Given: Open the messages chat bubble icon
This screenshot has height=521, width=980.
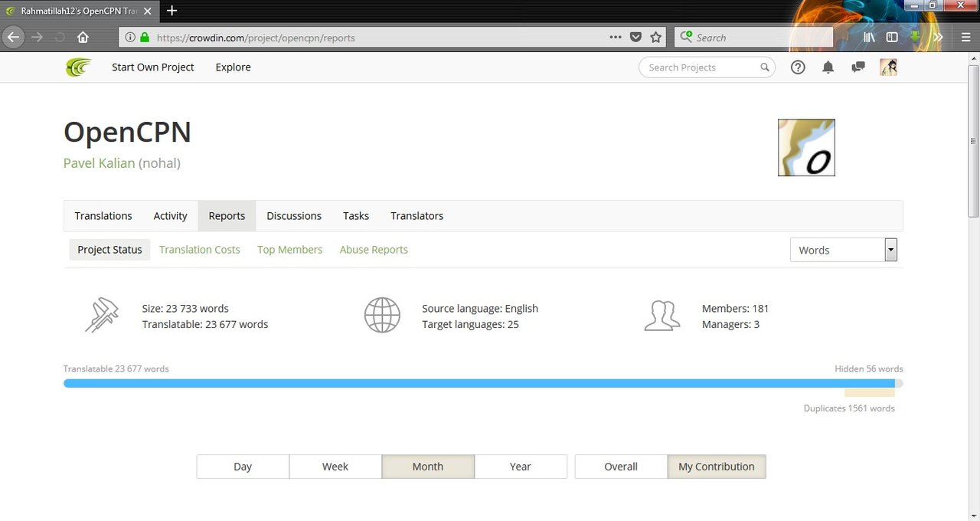Looking at the screenshot, I should tap(858, 67).
